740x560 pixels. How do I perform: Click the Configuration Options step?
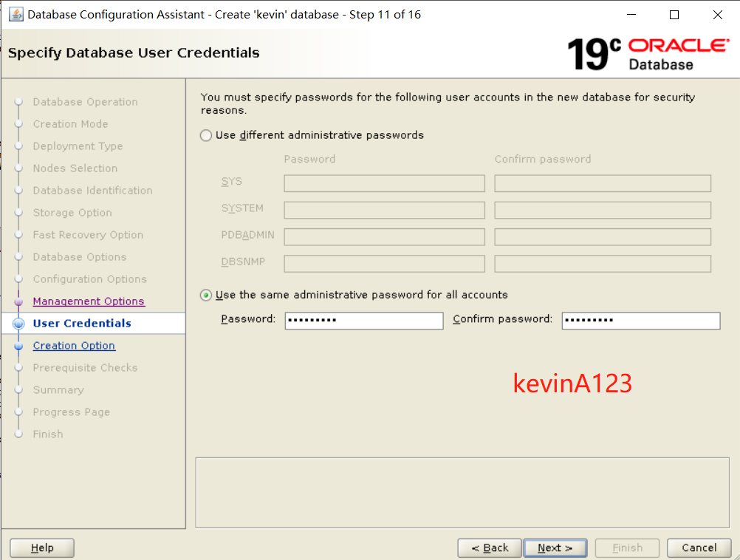pyautogui.click(x=89, y=279)
